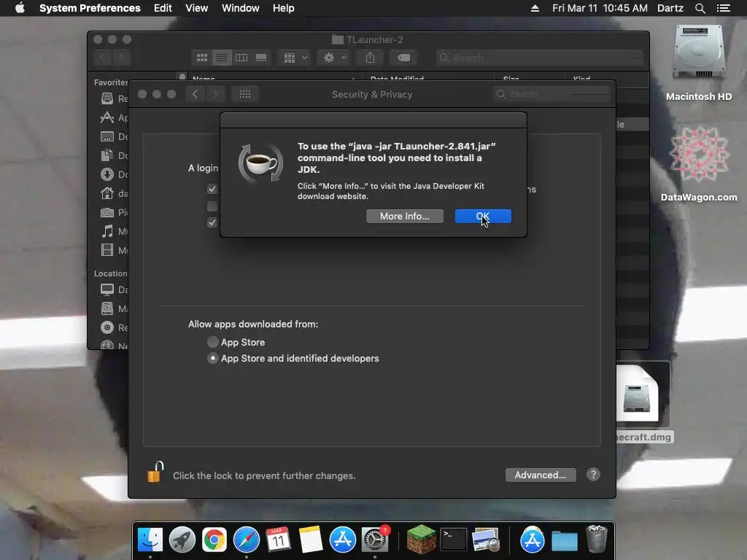The image size is (747, 560).
Task: Open the Dock folder stack
Action: click(565, 541)
